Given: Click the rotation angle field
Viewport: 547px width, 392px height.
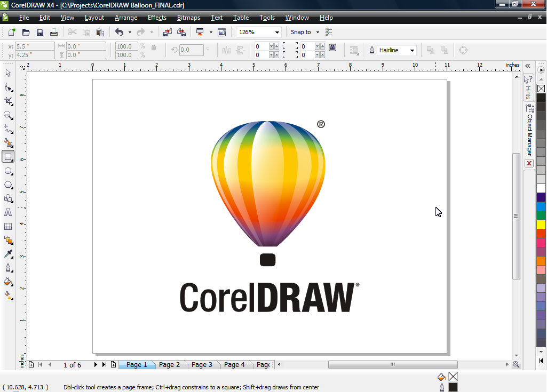Looking at the screenshot, I should [x=191, y=50].
